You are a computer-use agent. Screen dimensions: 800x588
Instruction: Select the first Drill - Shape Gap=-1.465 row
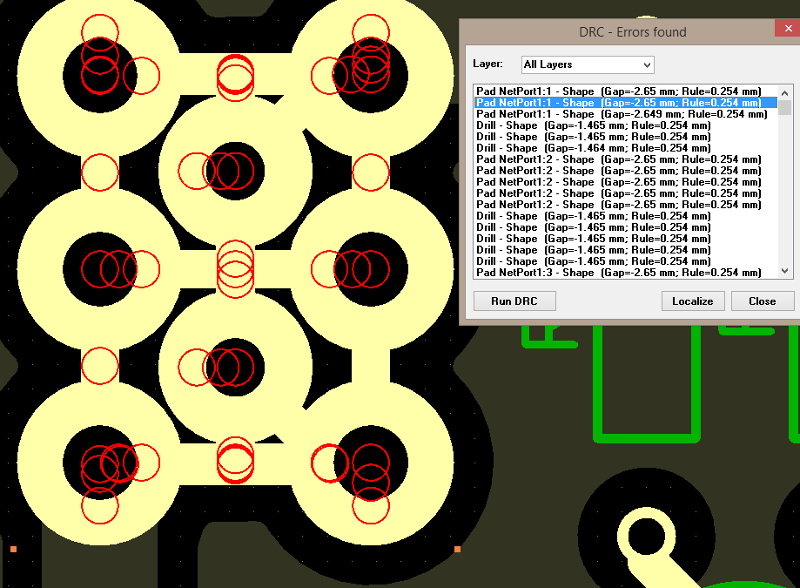[626, 126]
